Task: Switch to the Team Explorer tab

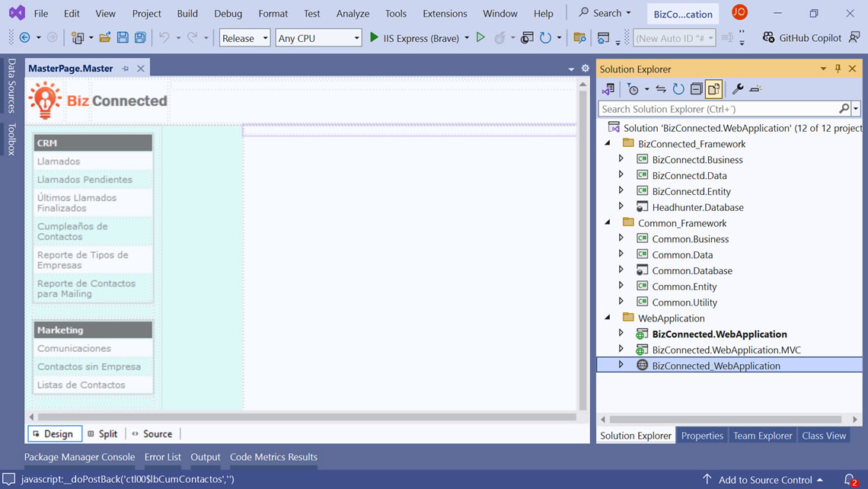Action: pyautogui.click(x=762, y=435)
